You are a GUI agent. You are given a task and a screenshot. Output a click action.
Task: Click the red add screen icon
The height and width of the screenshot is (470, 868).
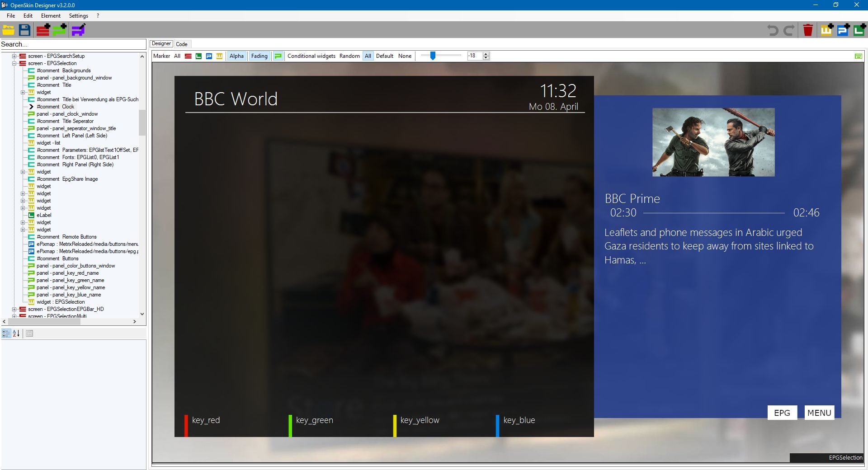coord(43,30)
